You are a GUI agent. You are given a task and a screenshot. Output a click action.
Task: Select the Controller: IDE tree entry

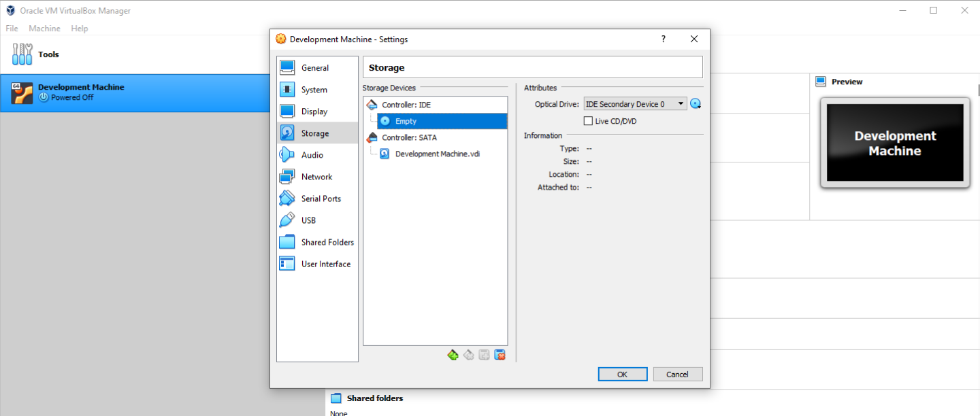pos(436,105)
